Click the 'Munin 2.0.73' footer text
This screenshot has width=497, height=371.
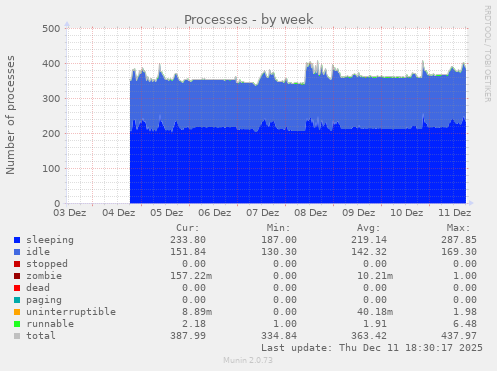tap(248, 360)
